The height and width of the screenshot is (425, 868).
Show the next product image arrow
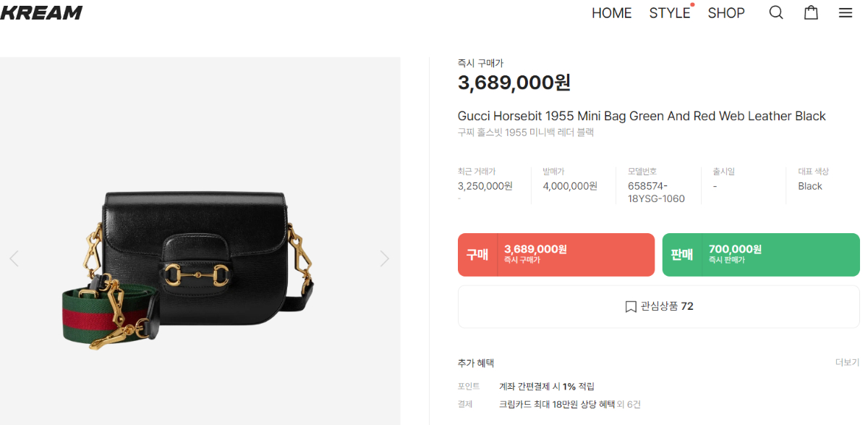coord(385,258)
